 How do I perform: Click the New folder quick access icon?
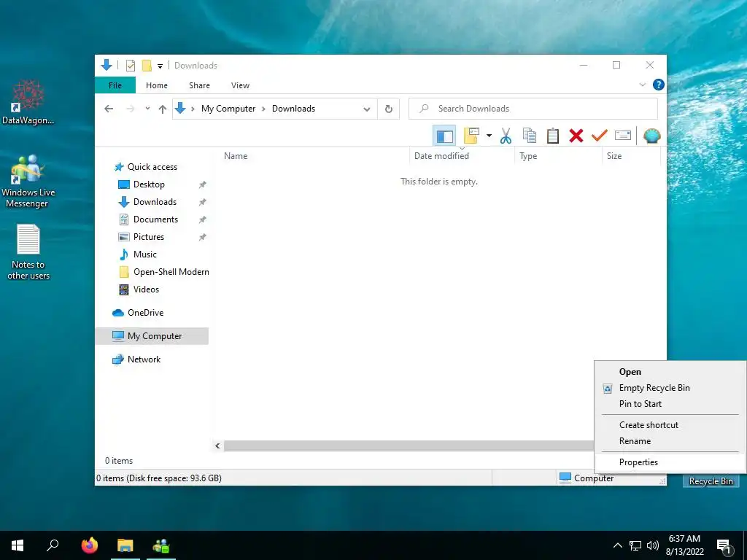pyautogui.click(x=147, y=66)
